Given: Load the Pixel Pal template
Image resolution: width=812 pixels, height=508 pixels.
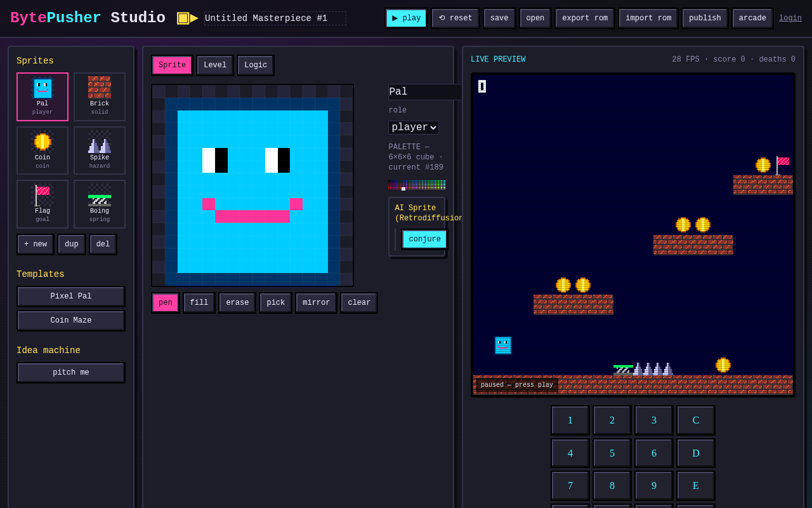Looking at the screenshot, I should tap(71, 297).
